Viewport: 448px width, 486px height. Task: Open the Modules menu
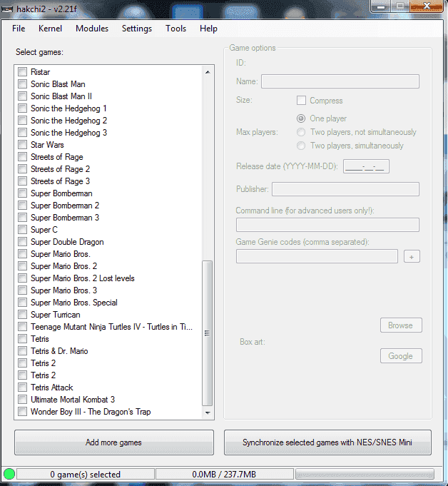pos(92,29)
